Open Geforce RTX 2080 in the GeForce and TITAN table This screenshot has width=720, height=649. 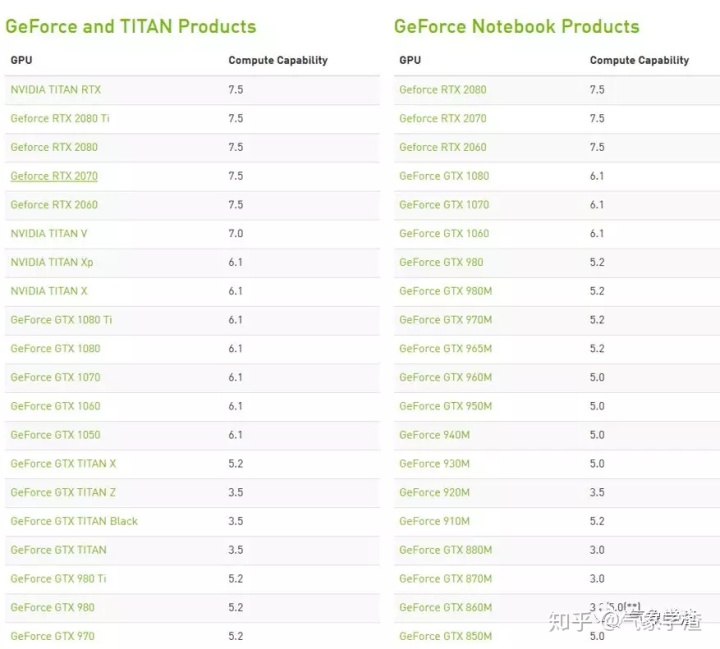click(x=54, y=147)
